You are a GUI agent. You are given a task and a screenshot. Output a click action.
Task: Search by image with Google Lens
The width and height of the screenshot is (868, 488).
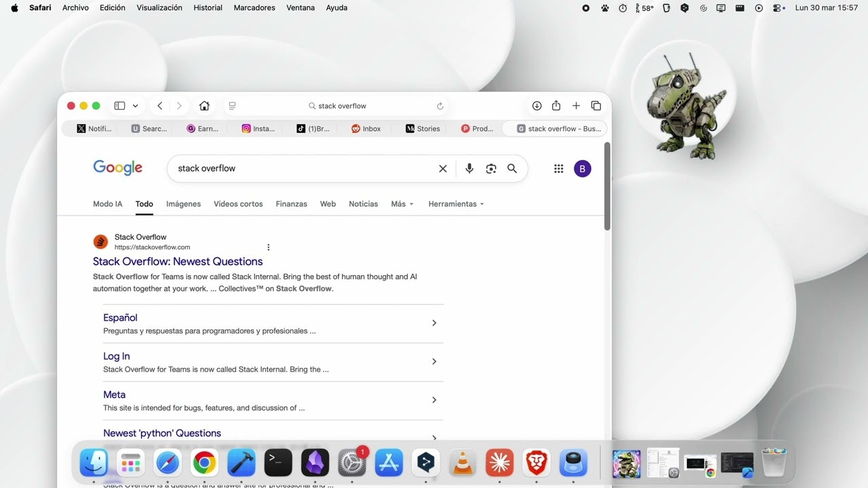pos(491,169)
